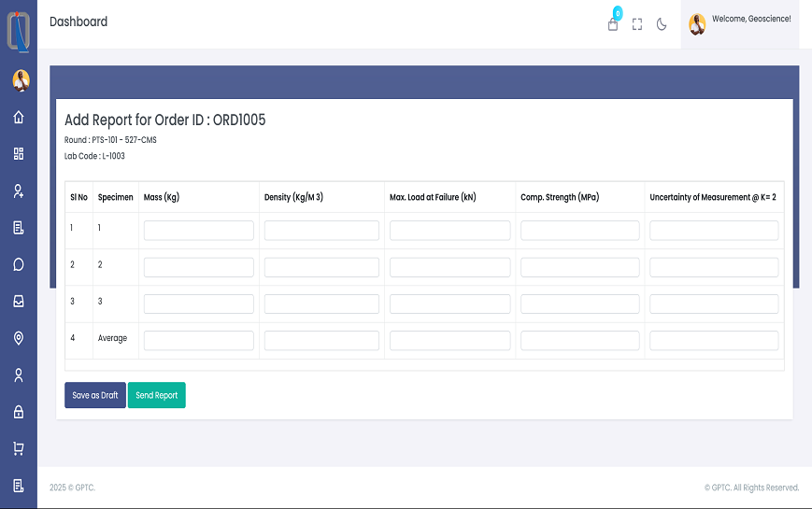
Task: Click the inbox tray icon in sidebar
Action: (x=19, y=301)
